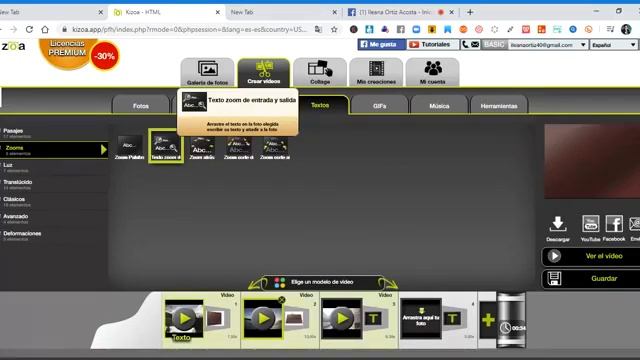Go to Chrome home page

click(45, 29)
